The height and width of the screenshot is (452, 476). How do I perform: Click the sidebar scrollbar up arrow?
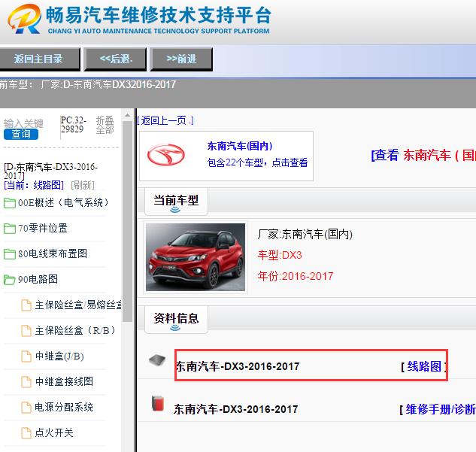[127, 115]
